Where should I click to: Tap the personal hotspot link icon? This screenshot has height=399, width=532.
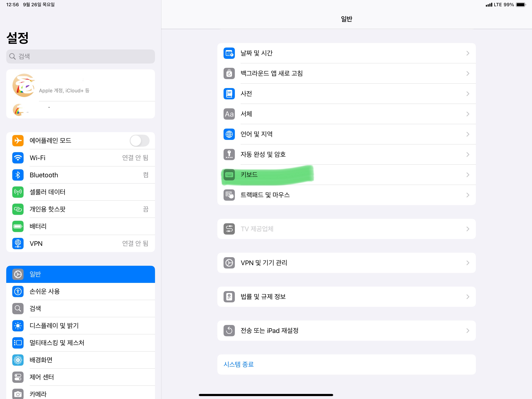click(x=18, y=209)
